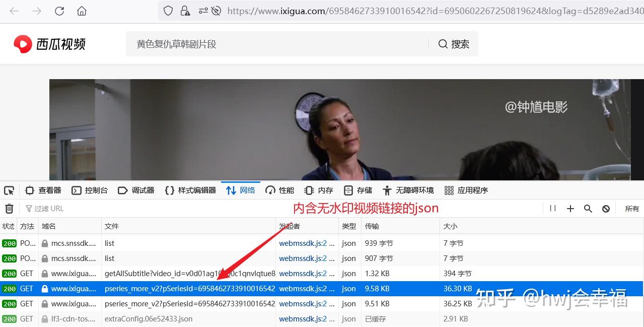This screenshot has width=644, height=327.
Task: Click the 西瓜视频 logo
Action: point(49,43)
